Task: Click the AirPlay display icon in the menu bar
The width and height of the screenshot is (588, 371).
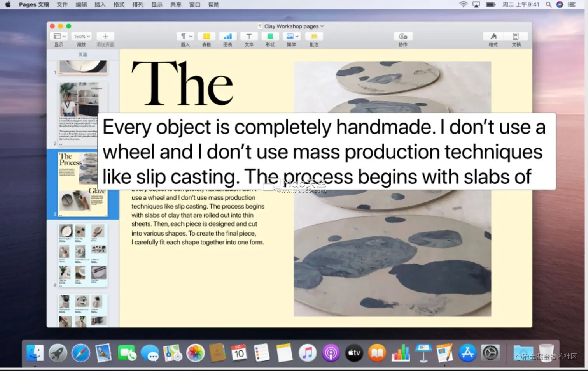Action: click(476, 4)
